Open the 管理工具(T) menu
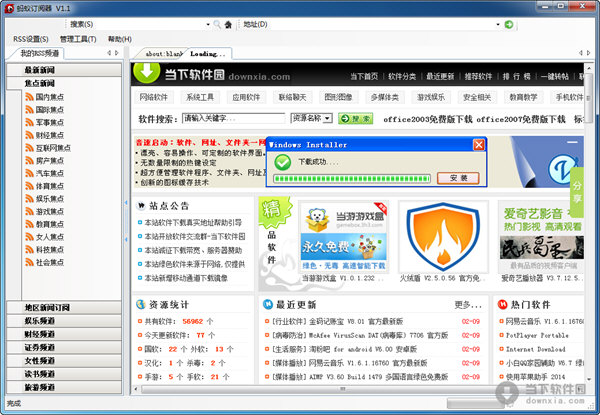Viewport: 600px width, 415px height. (x=78, y=39)
